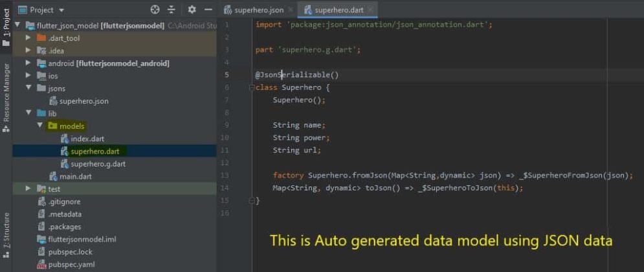Select superhero.json in jsons folder
The image size is (644, 272).
click(83, 101)
